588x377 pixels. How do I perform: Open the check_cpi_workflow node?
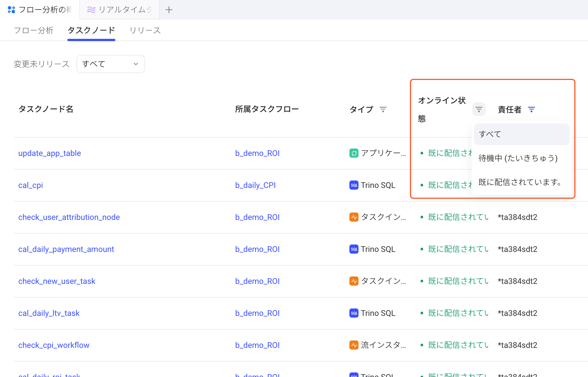[54, 345]
